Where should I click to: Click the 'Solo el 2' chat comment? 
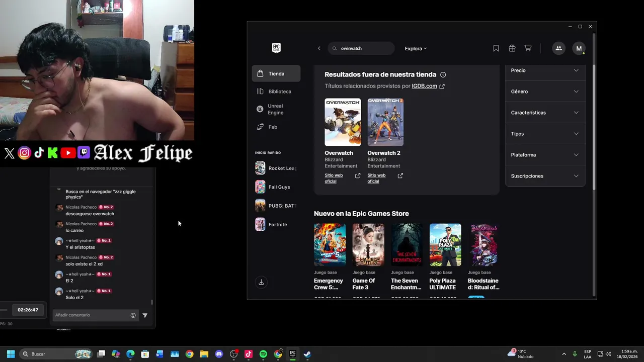point(74,298)
